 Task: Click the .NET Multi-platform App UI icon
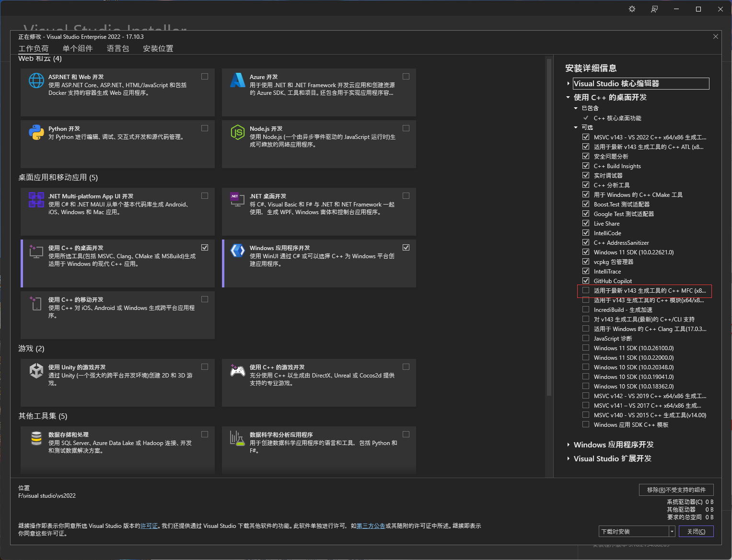pyautogui.click(x=36, y=200)
